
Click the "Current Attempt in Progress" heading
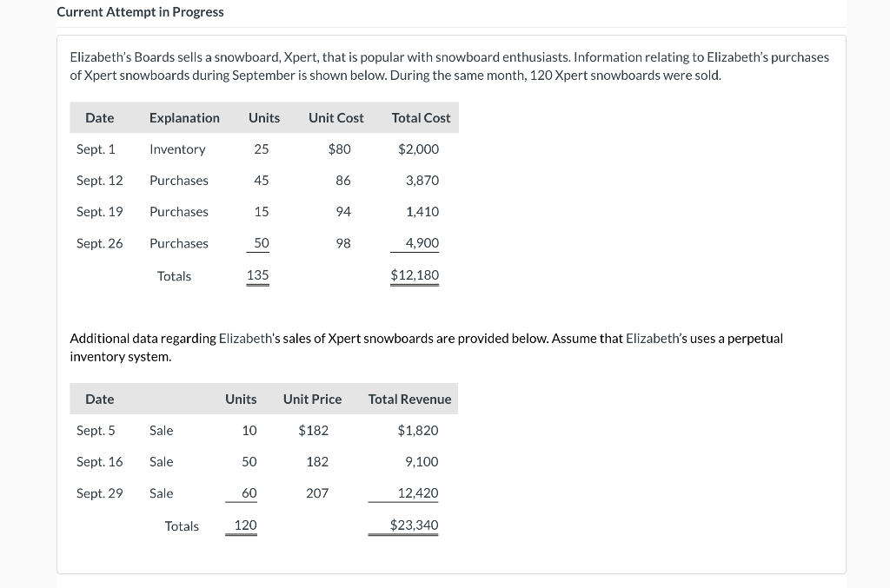[x=140, y=12]
